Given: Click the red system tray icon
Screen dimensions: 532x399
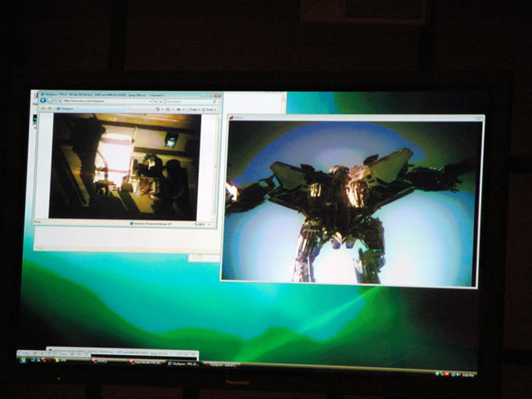Looking at the screenshot, I should click(446, 374).
